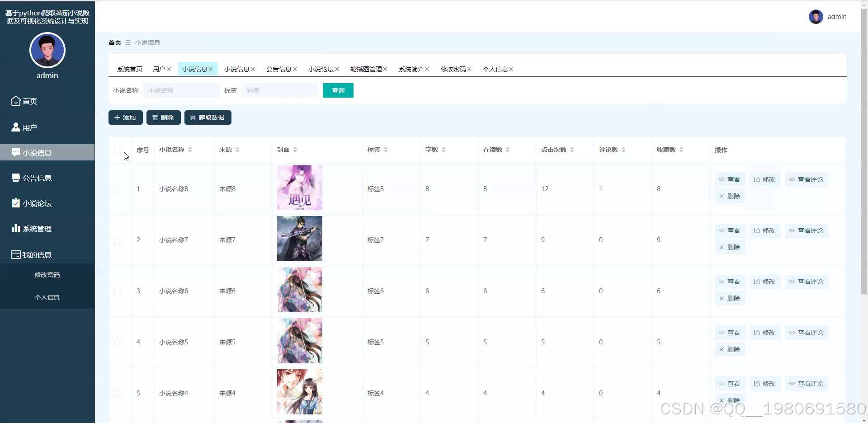Expand the breadcrumb menu icon beside 首页
The height and width of the screenshot is (423, 868).
(x=128, y=42)
